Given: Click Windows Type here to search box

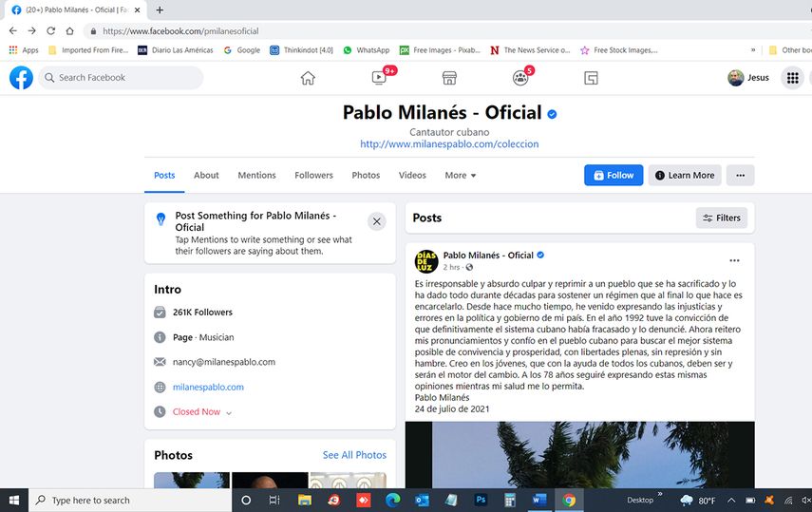Looking at the screenshot, I should coord(130,500).
